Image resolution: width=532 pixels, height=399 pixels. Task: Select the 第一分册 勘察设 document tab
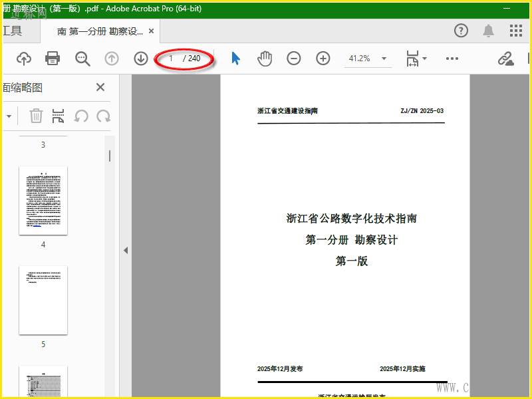(x=100, y=31)
